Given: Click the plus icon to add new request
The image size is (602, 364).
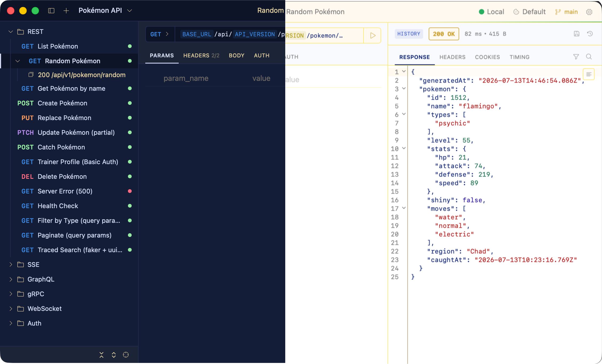Looking at the screenshot, I should coord(66,11).
